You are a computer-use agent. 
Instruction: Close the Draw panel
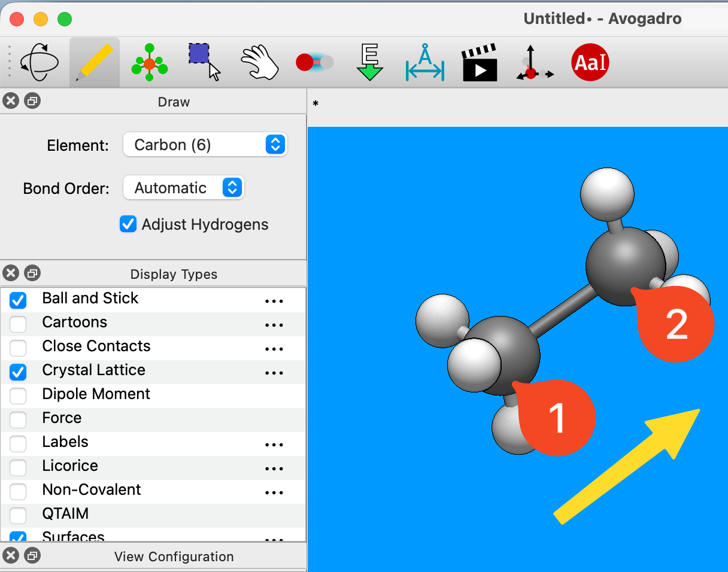point(11,101)
